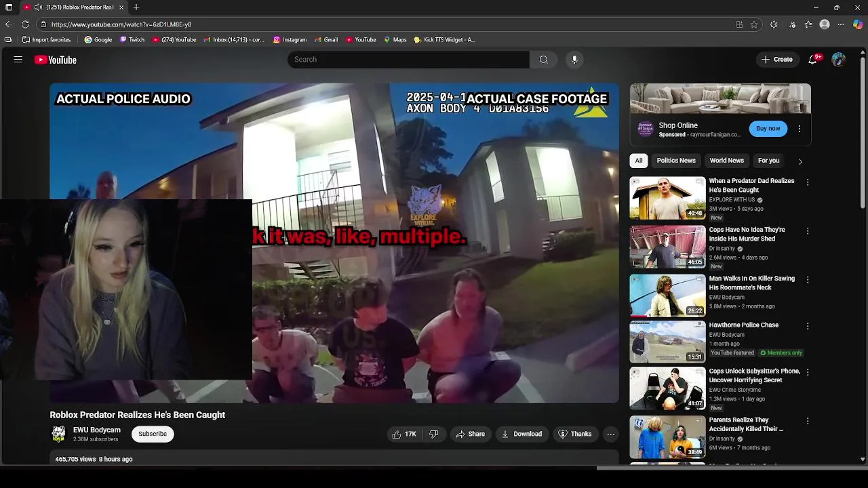868x488 pixels.
Task: Open the YouTube guide hamburger menu
Action: coord(18,60)
